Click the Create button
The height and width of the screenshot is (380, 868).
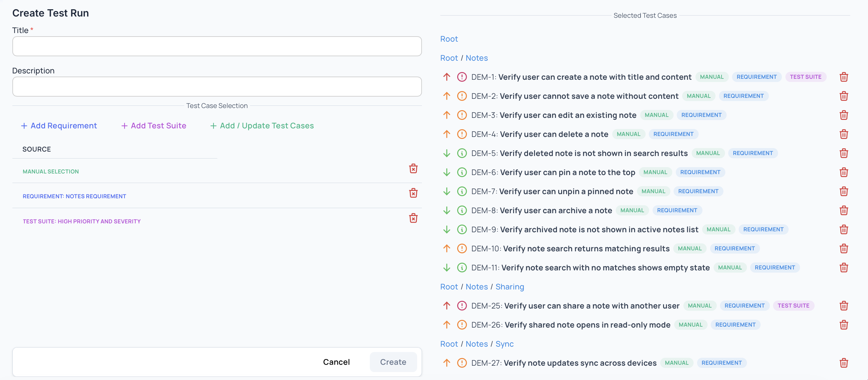[393, 362]
